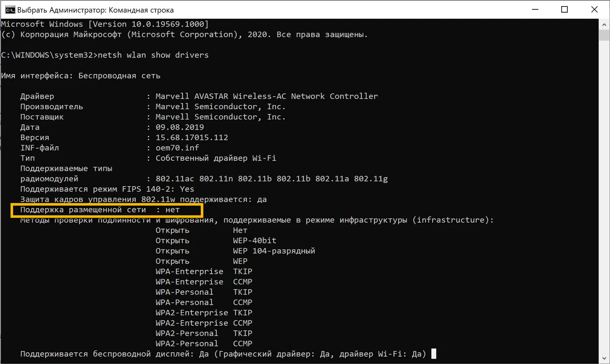
Task: Click the 'WPA2-Personal CCMP' row
Action: tap(204, 344)
